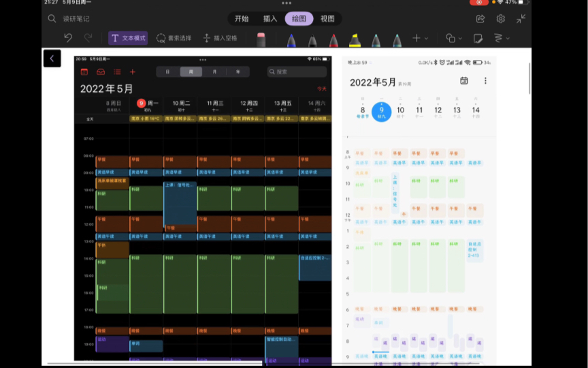Switch to the 视图 tab
Viewport: 588px width, 368px height.
coord(327,18)
